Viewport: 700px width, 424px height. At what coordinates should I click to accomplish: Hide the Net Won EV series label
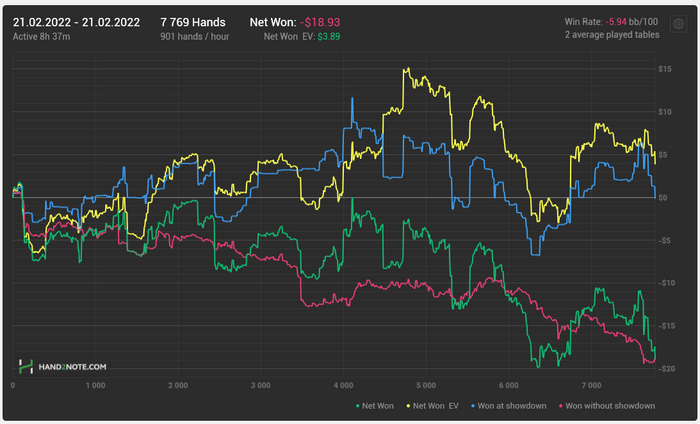coord(436,406)
